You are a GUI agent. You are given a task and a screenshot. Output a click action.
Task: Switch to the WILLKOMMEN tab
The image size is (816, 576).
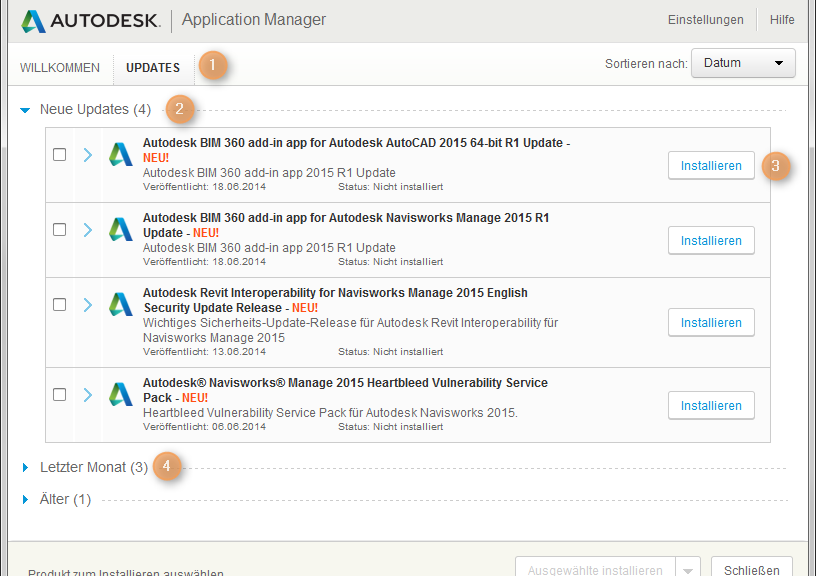tap(60, 68)
